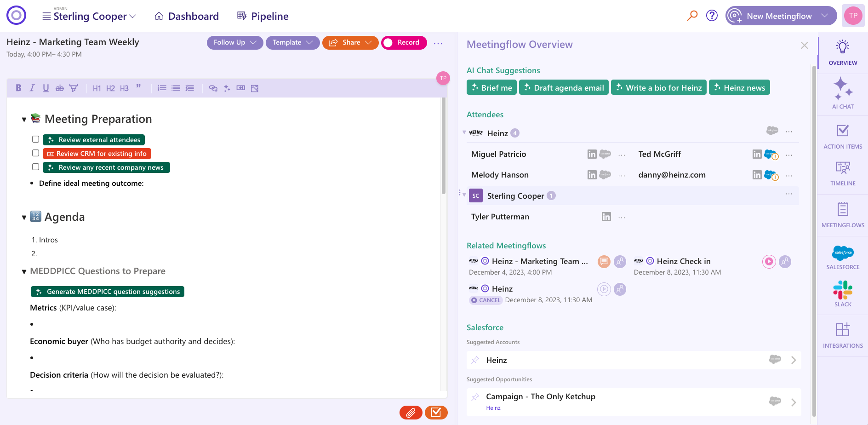Set Heading 3 style
868x425 pixels.
pos(124,88)
